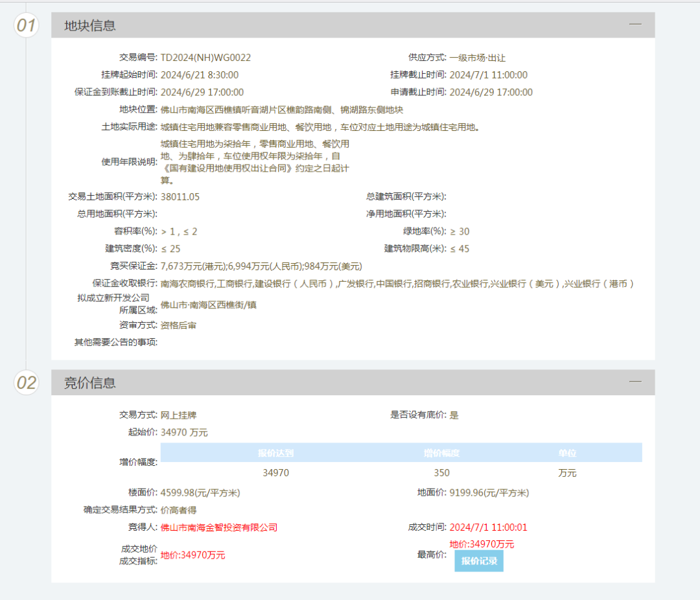Viewport: 700px width, 600px height.
Task: Click the 增价幅度 table column header
Action: click(441, 453)
